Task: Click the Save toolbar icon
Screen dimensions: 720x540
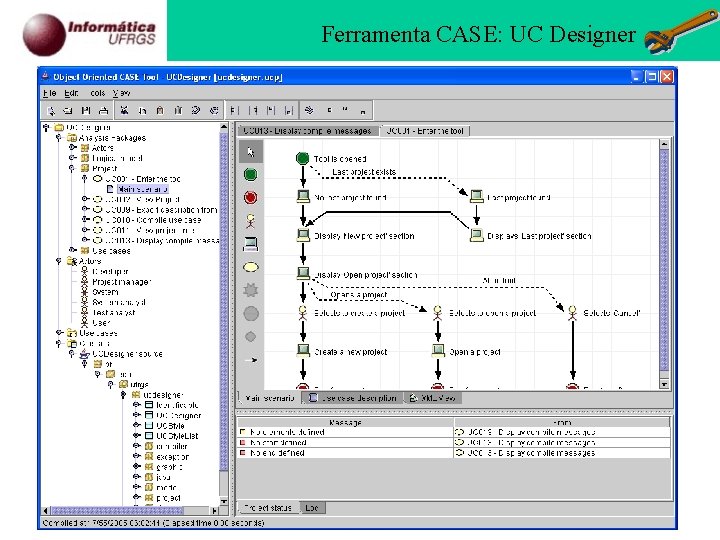Action: pos(86,110)
